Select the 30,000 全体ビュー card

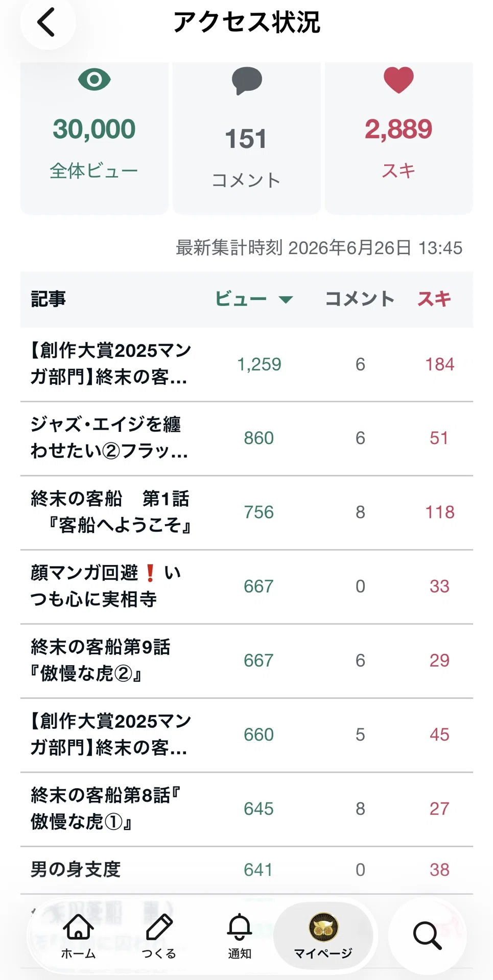click(x=95, y=138)
